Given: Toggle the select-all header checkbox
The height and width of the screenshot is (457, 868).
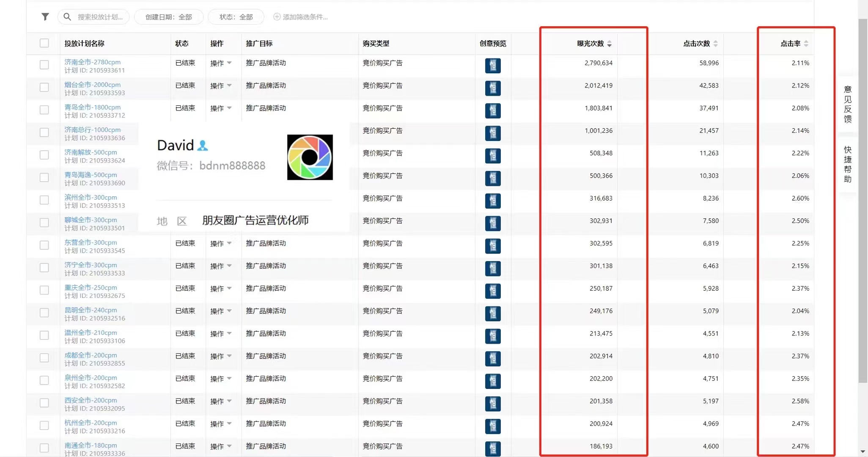Looking at the screenshot, I should click(44, 43).
